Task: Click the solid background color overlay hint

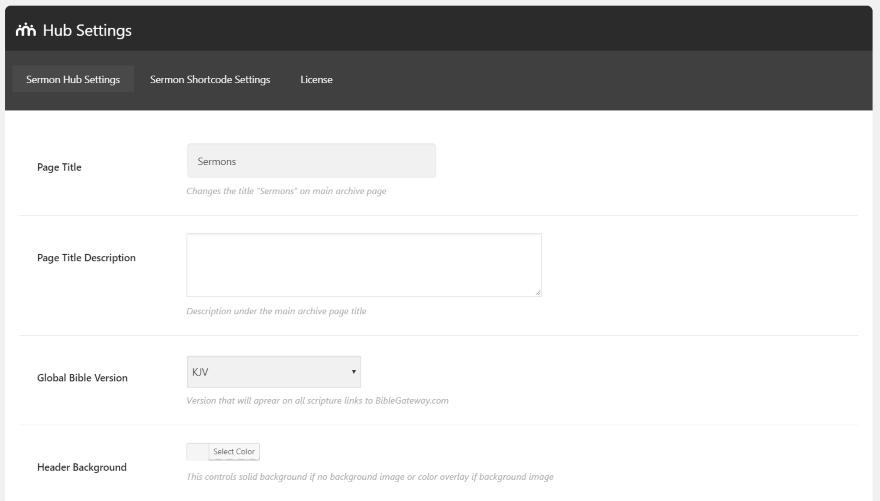Action: click(370, 476)
